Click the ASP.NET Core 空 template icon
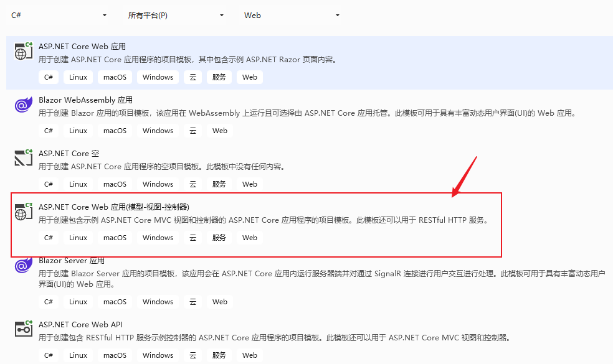Screen dimensions: 613x364 [x=24, y=158]
